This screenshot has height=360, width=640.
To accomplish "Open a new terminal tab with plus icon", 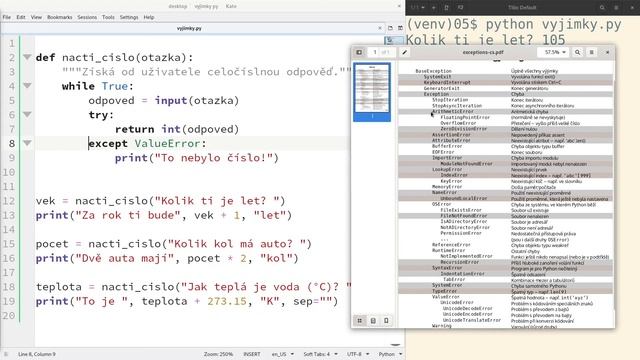I will (433, 7).
